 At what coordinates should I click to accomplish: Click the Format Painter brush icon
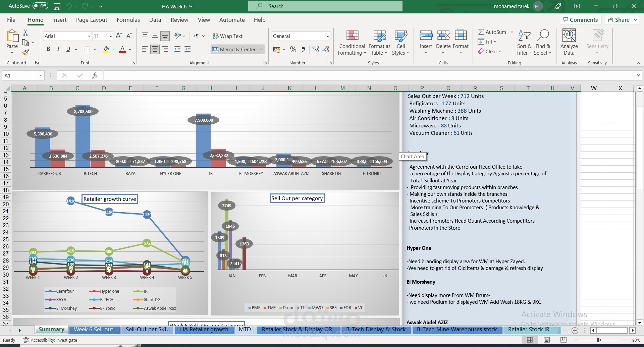(25, 52)
